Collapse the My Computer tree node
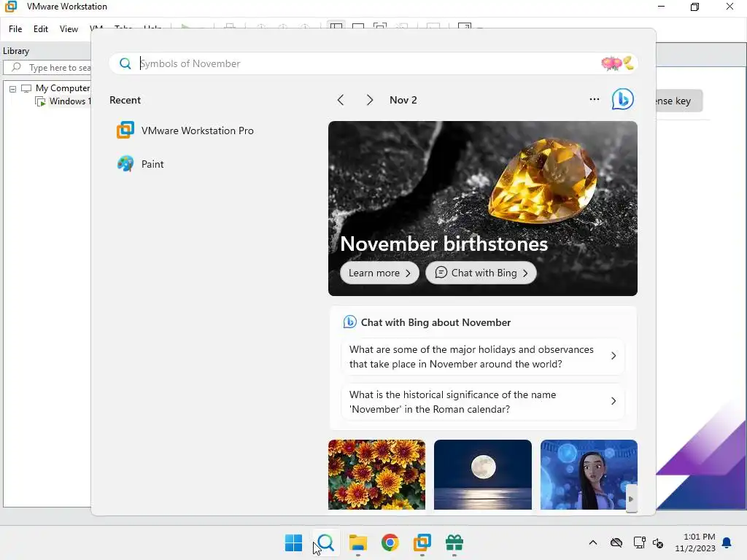The image size is (747, 560). 13,88
